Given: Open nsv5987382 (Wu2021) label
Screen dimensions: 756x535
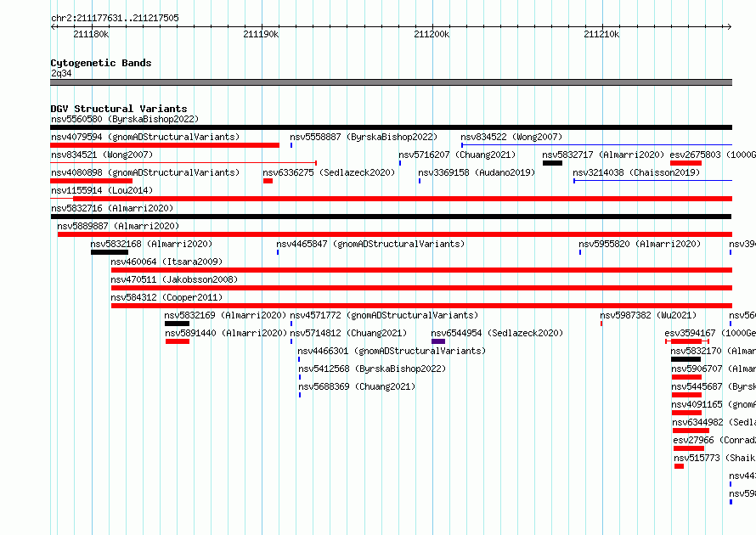Looking at the screenshot, I should pos(648,315).
